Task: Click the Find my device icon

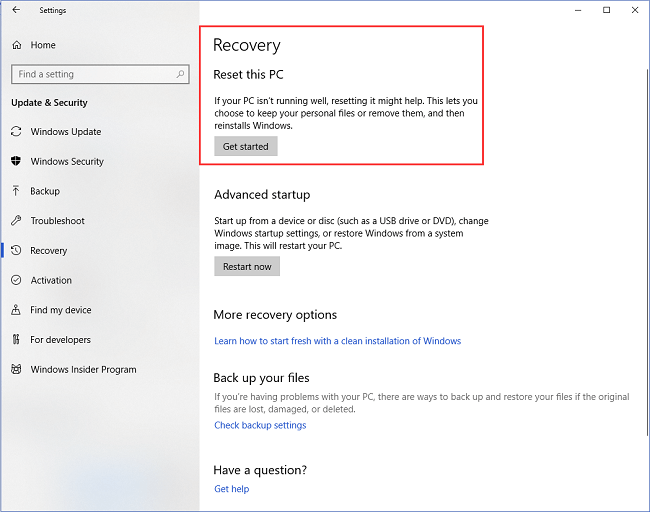Action: (17, 310)
